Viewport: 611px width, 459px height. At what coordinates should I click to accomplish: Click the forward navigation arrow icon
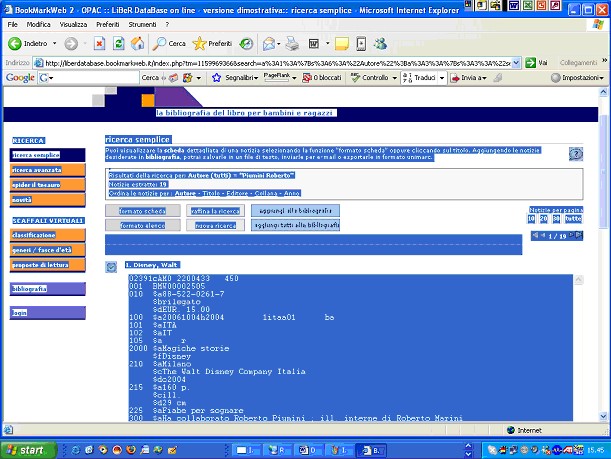click(x=71, y=44)
